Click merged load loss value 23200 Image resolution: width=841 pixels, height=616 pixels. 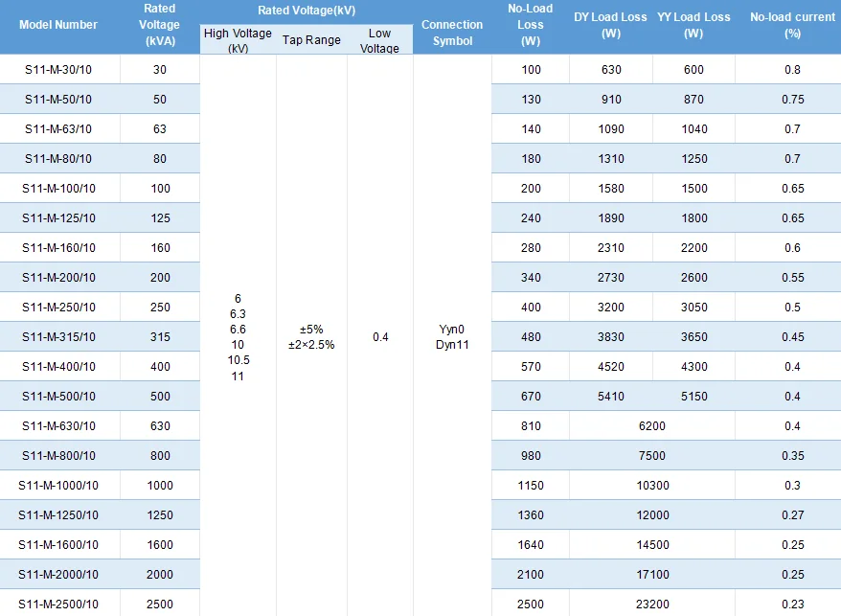pyautogui.click(x=652, y=605)
